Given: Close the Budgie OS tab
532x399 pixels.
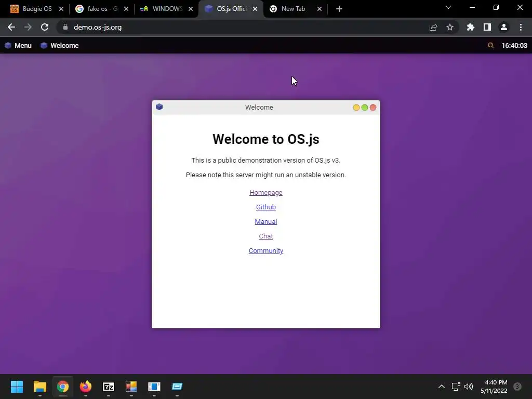Looking at the screenshot, I should 61,9.
